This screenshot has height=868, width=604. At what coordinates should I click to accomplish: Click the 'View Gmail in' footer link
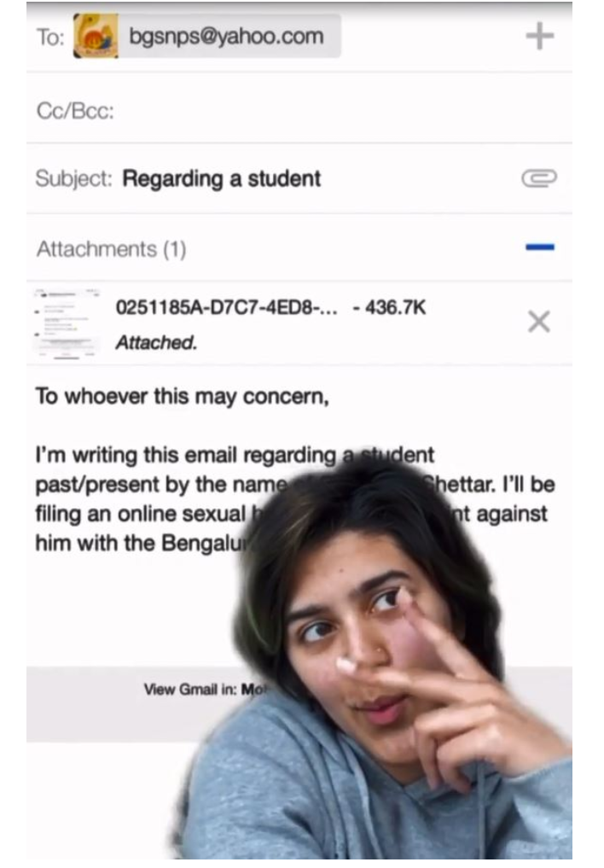click(x=189, y=690)
